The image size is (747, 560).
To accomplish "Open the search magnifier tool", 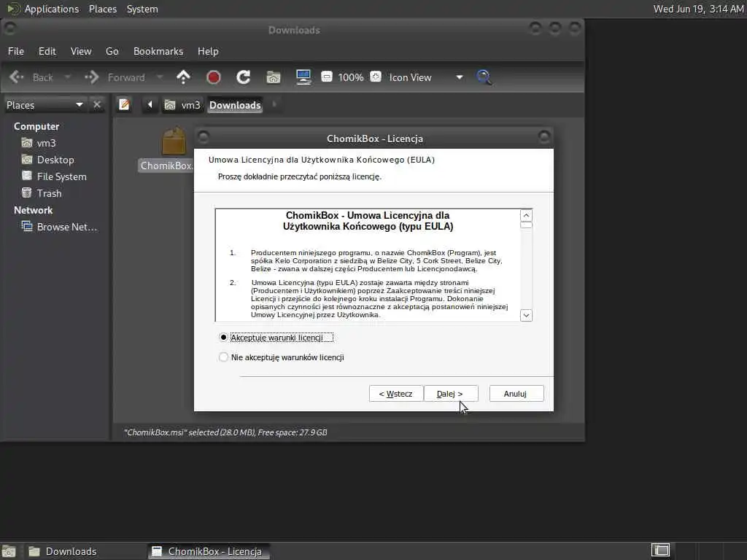I will [484, 77].
